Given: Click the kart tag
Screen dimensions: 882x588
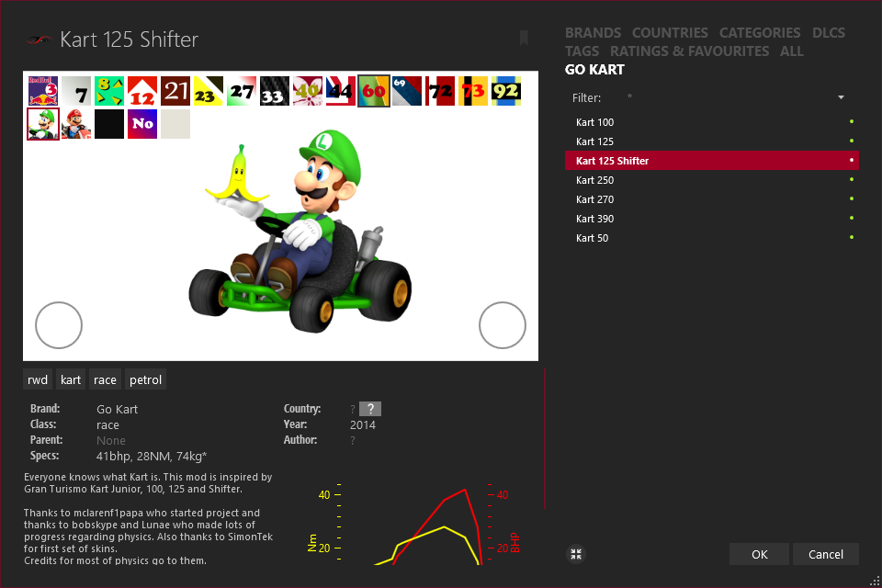Looking at the screenshot, I should (71, 379).
